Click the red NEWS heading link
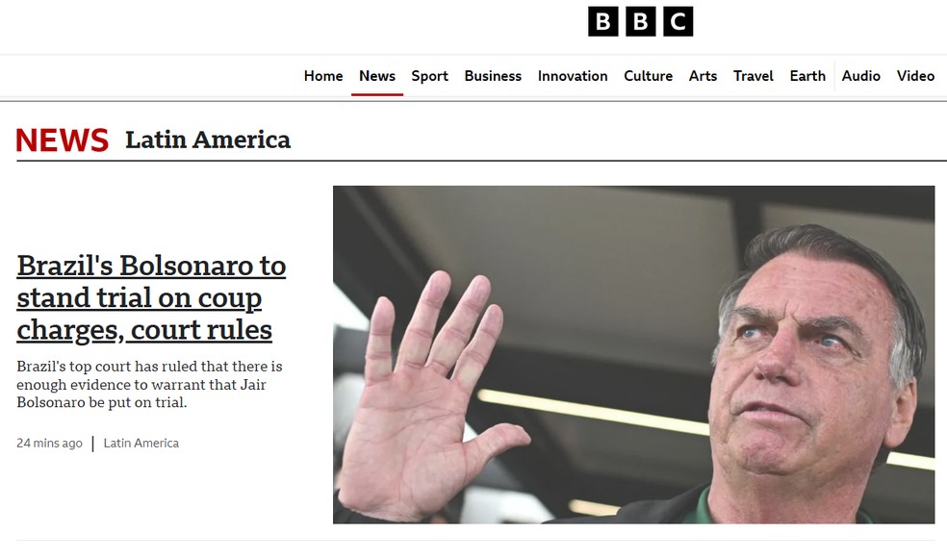The image size is (947, 560). pos(63,140)
